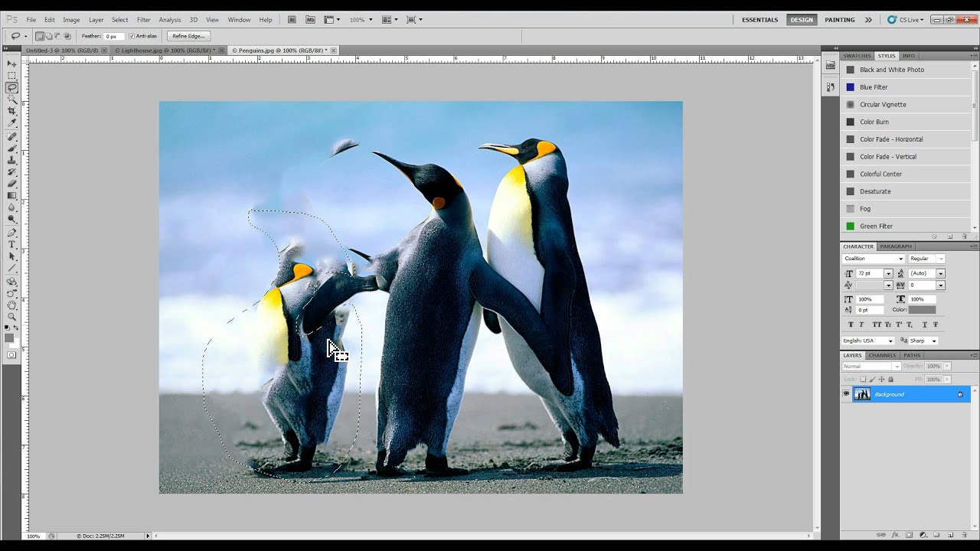980x551 pixels.
Task: Select the Rectangular Marquee tool
Action: coord(11,75)
